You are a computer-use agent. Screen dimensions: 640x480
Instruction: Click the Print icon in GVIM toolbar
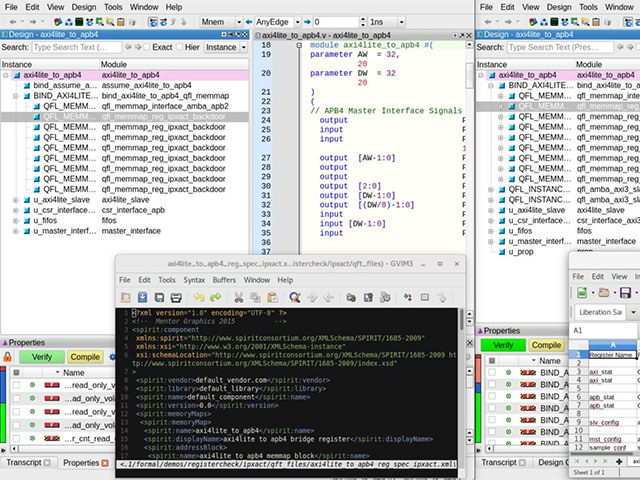pos(176,298)
